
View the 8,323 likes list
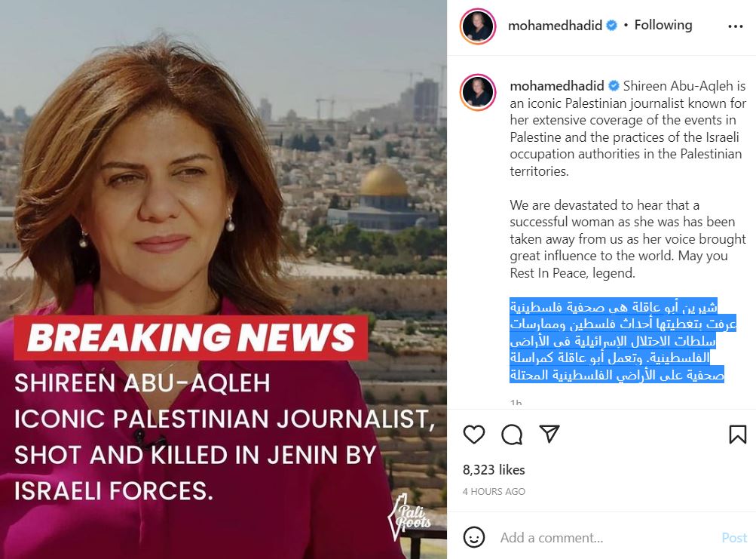pyautogui.click(x=494, y=470)
